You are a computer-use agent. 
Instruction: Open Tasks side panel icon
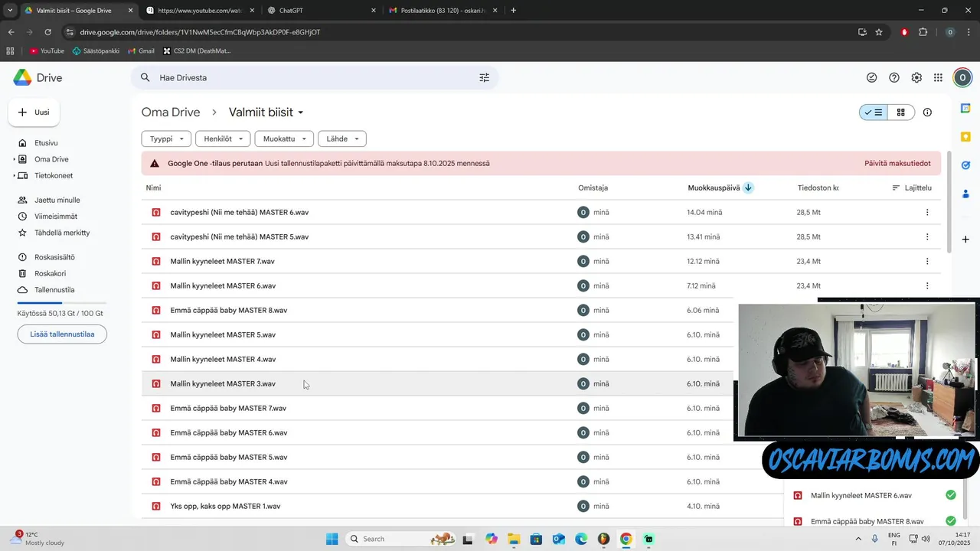(965, 165)
